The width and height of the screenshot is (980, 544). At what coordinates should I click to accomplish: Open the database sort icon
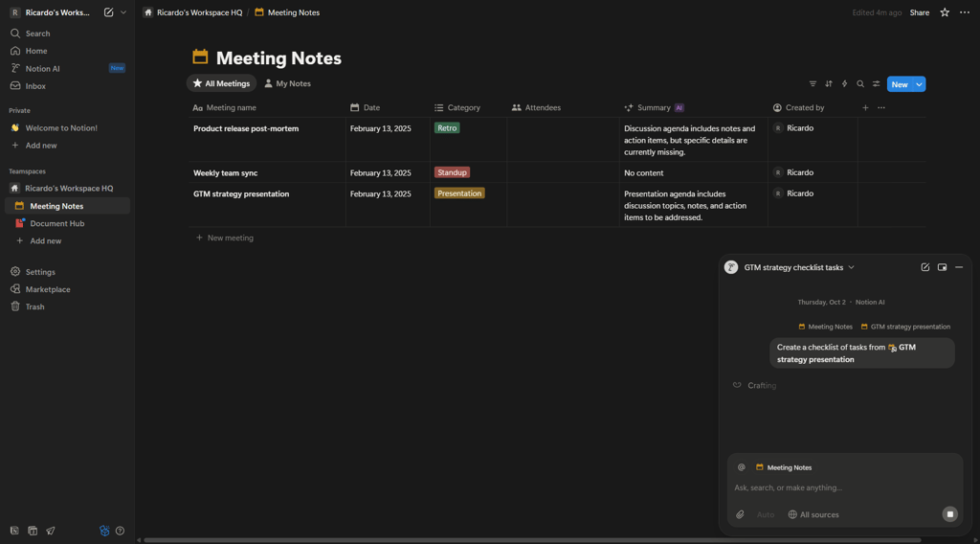(829, 83)
